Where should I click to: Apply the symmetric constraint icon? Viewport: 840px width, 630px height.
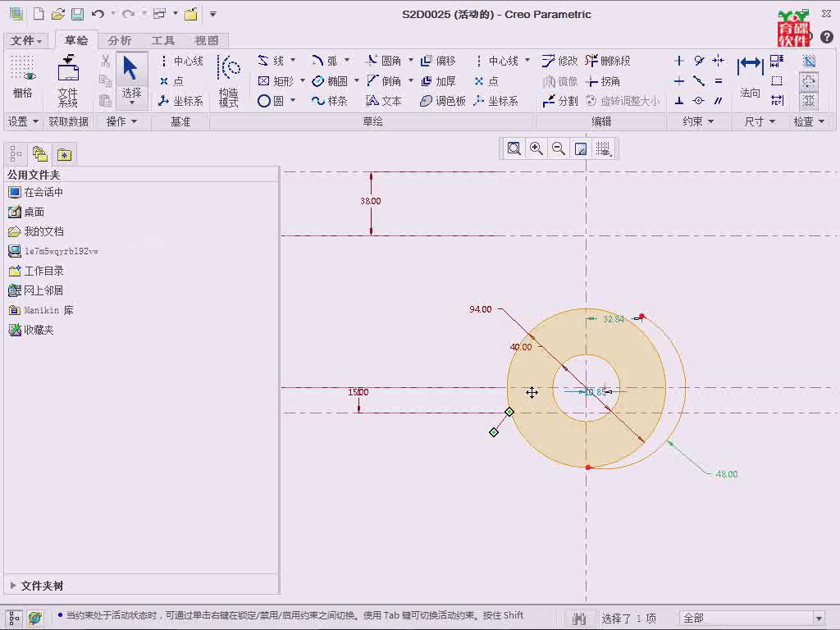(x=719, y=61)
